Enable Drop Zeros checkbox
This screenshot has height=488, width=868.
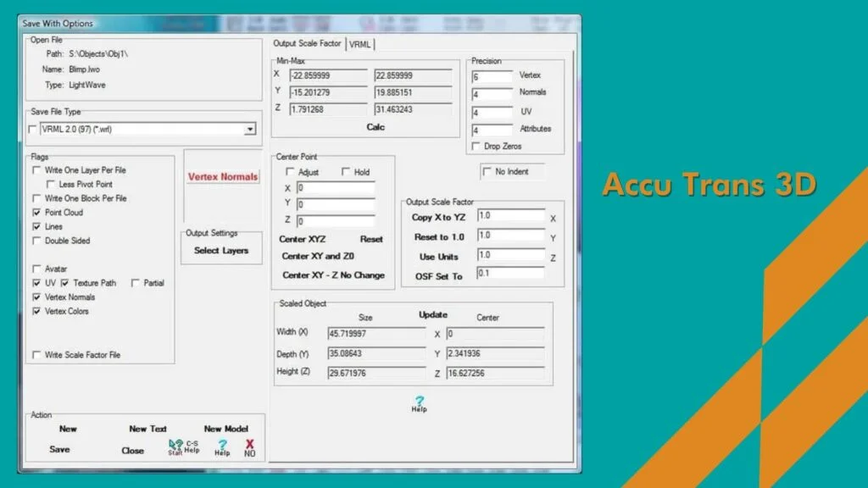pyautogui.click(x=476, y=146)
